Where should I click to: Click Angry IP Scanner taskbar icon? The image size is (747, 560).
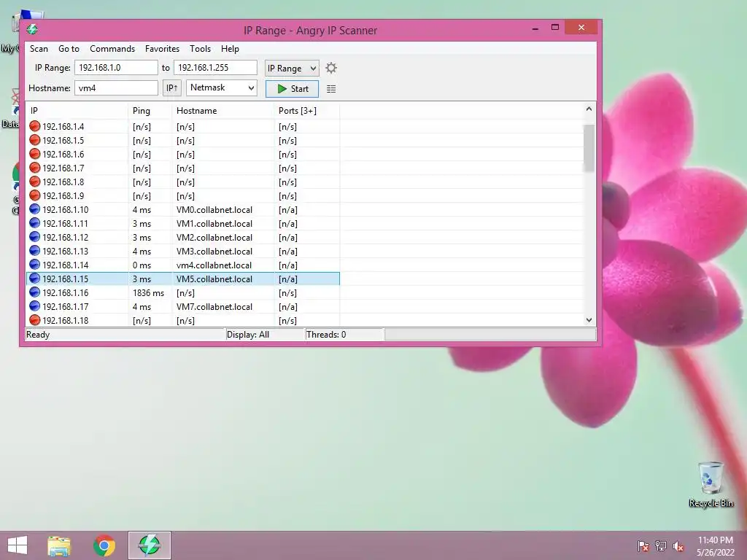(149, 545)
